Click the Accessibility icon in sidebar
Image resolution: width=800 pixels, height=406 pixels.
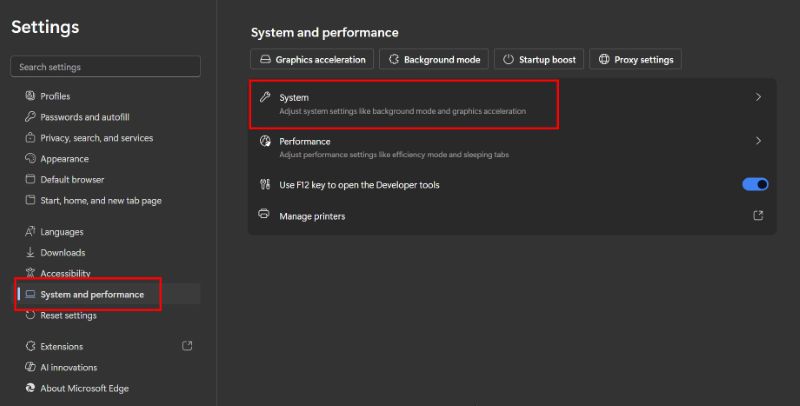tap(29, 274)
